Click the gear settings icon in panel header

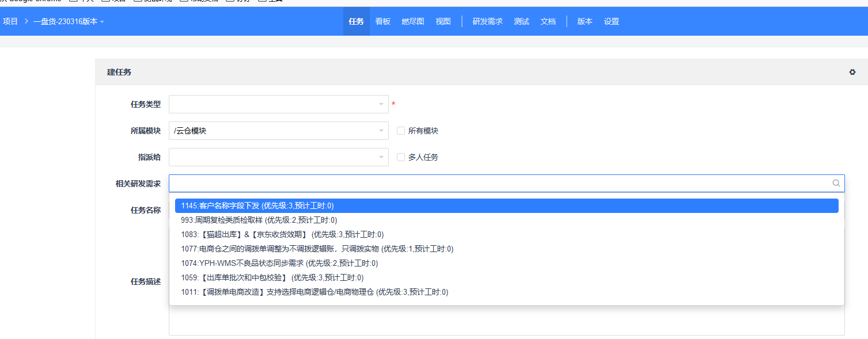[x=852, y=73]
